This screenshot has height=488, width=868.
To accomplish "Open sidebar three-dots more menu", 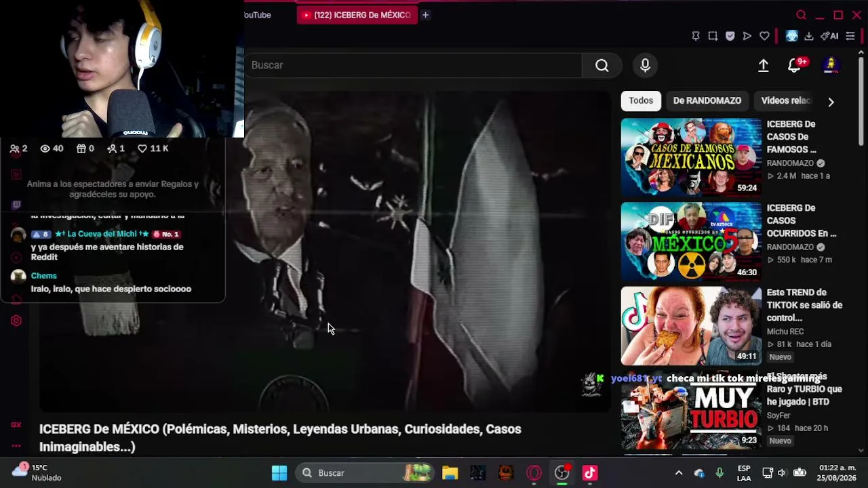I will pos(16,446).
